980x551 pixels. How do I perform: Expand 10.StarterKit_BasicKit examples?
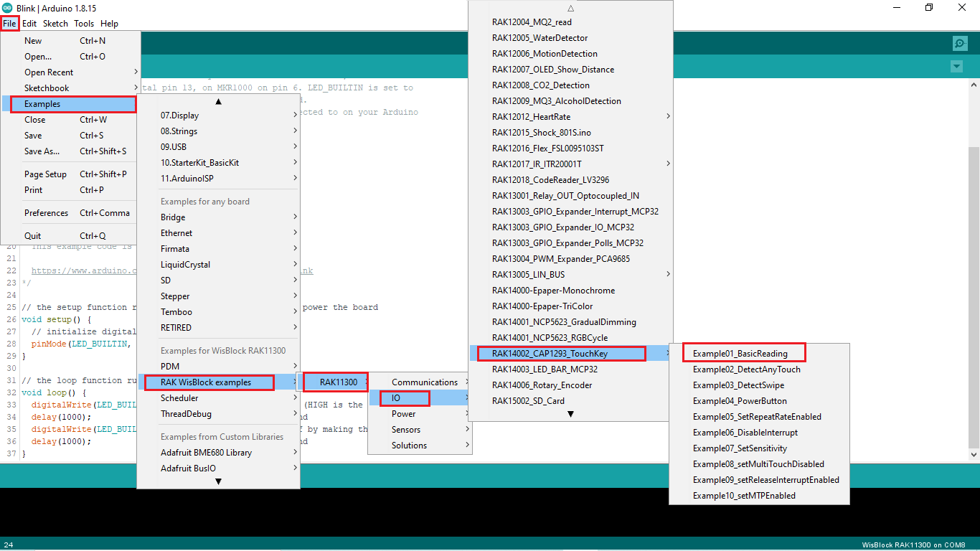click(x=218, y=163)
